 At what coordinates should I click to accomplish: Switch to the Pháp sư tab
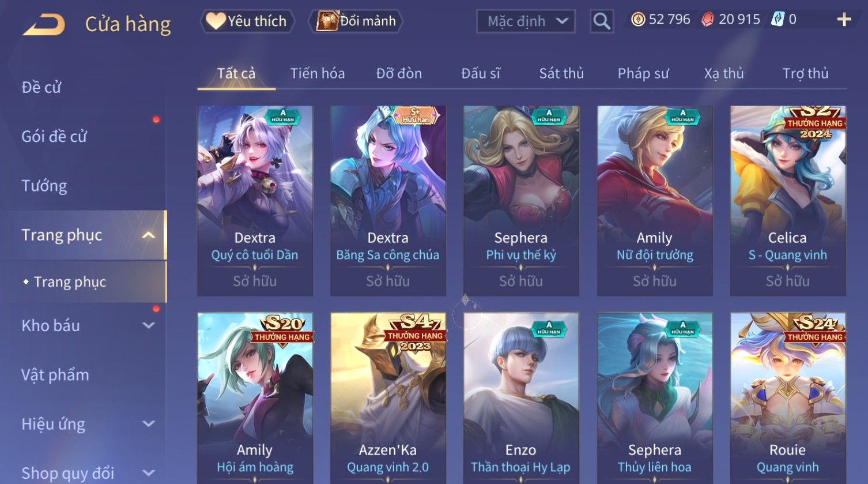(x=643, y=74)
